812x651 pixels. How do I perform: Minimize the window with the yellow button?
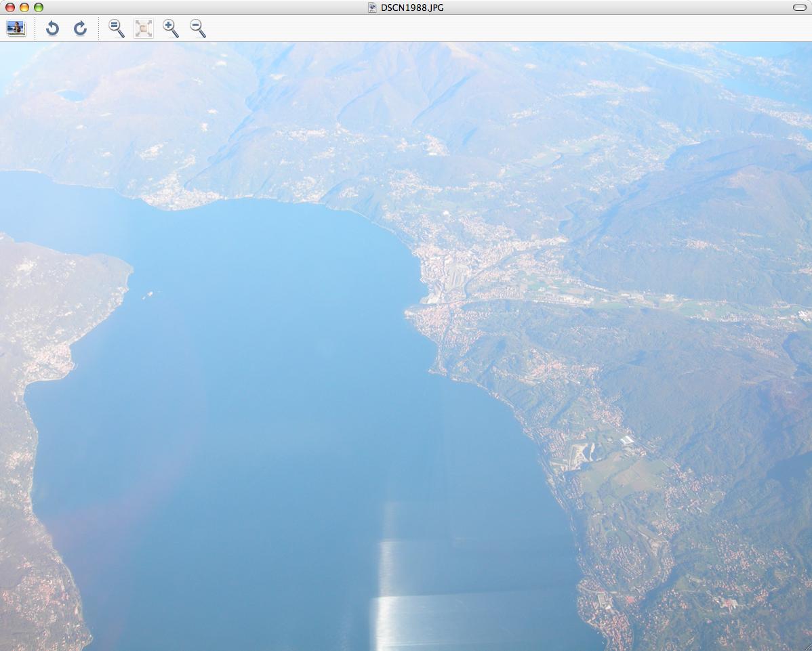(24, 7)
